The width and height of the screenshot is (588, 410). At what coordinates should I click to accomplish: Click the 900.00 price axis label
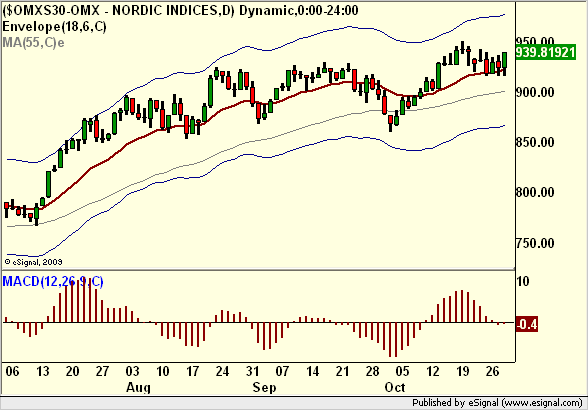point(535,92)
